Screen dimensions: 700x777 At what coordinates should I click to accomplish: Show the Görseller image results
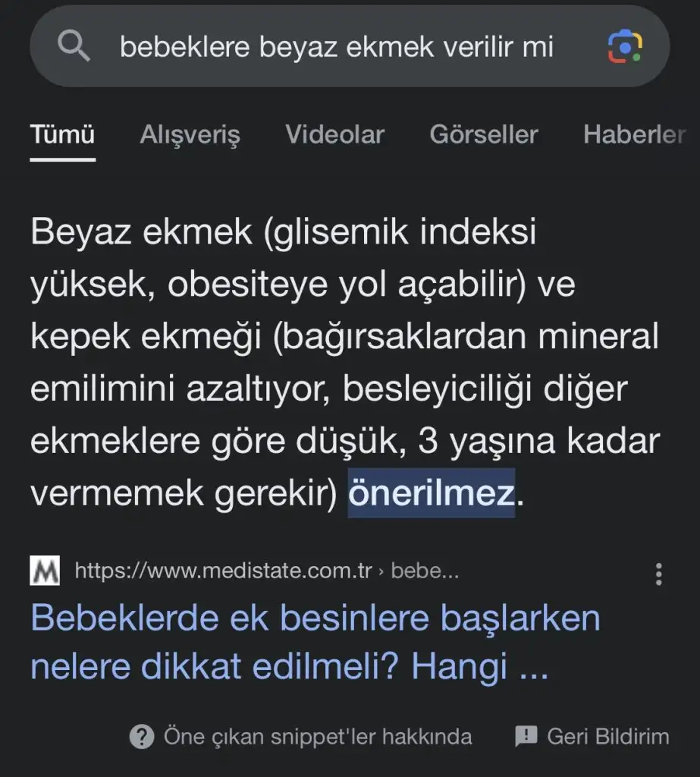pyautogui.click(x=483, y=135)
